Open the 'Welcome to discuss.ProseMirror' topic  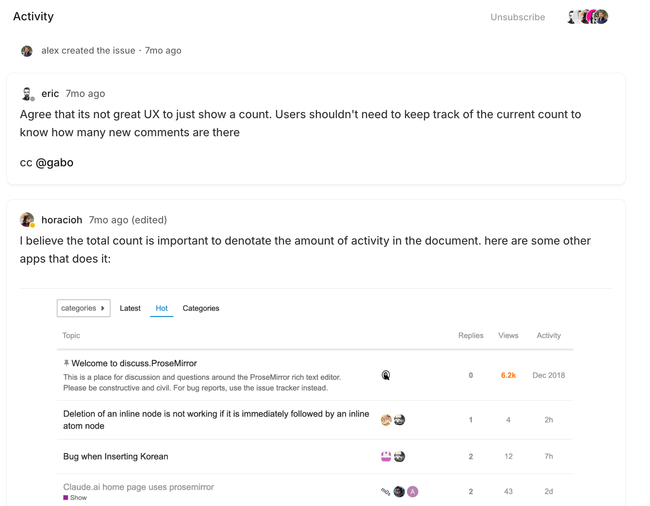134,363
